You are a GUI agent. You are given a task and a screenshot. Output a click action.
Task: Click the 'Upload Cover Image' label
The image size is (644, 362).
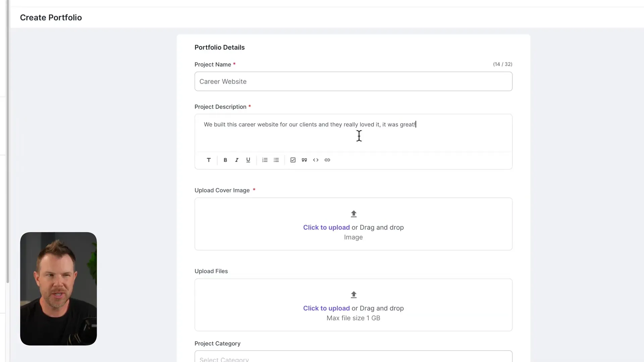(222, 190)
